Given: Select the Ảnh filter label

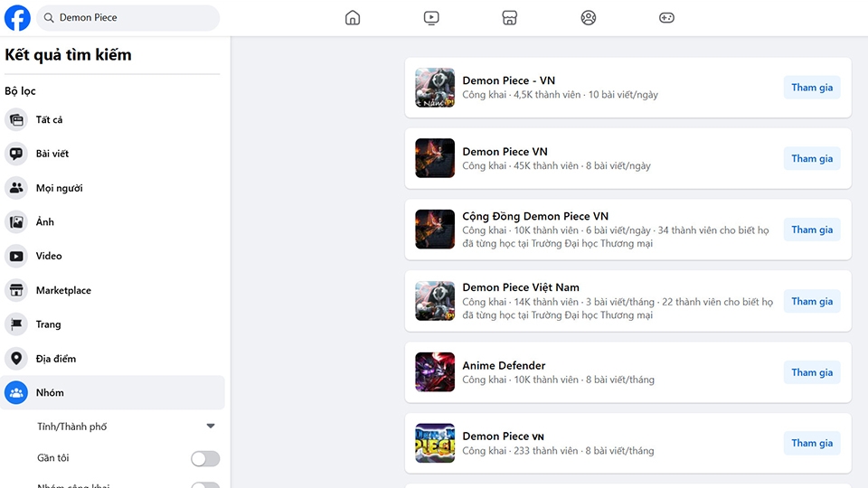Looking at the screenshot, I should pos(45,222).
